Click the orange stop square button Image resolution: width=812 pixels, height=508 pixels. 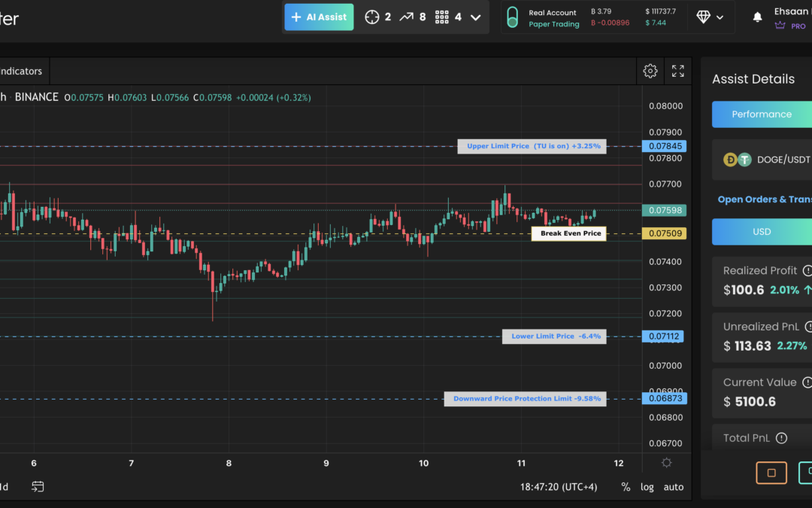[x=771, y=473]
